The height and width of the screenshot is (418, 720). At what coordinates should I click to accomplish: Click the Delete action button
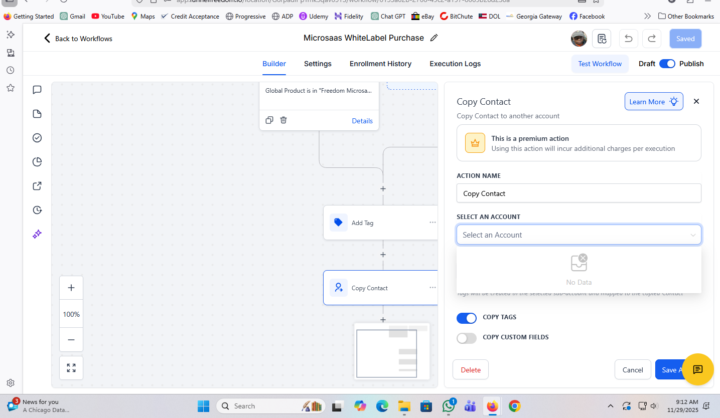(470, 370)
